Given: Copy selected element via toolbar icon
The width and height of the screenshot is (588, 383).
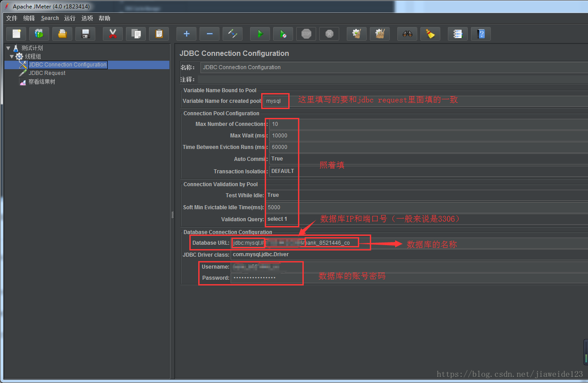Looking at the screenshot, I should 136,34.
